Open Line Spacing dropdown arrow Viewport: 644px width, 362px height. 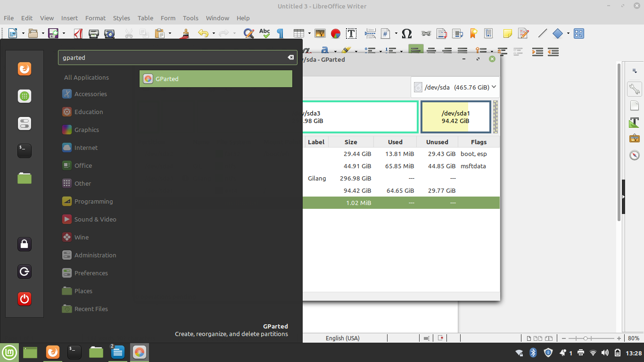pos(491,50)
